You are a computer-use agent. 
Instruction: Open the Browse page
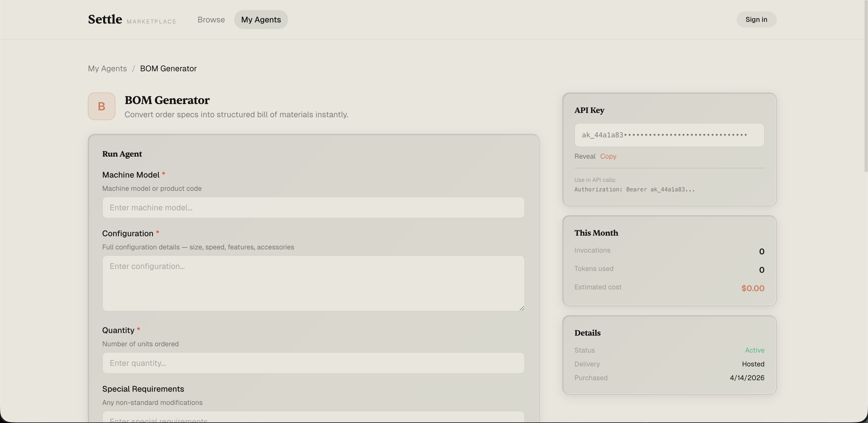[x=211, y=19]
